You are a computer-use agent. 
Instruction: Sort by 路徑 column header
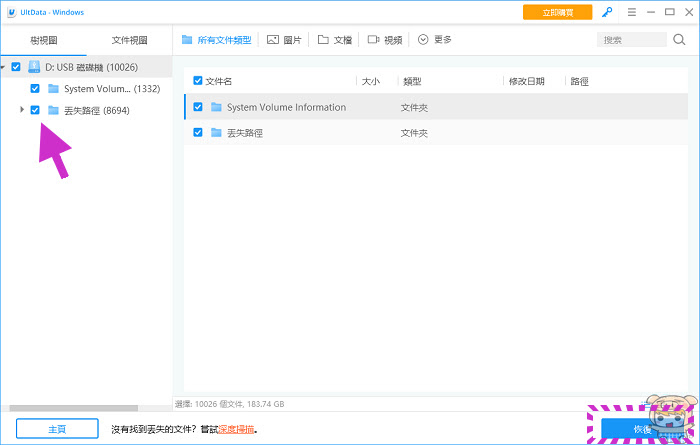(x=579, y=81)
